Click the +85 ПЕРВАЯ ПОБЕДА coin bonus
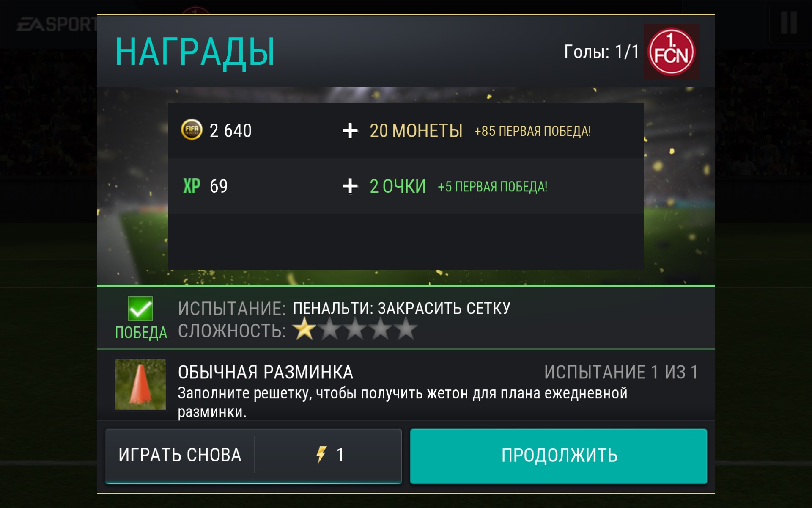The width and height of the screenshot is (812, 508). [x=532, y=131]
